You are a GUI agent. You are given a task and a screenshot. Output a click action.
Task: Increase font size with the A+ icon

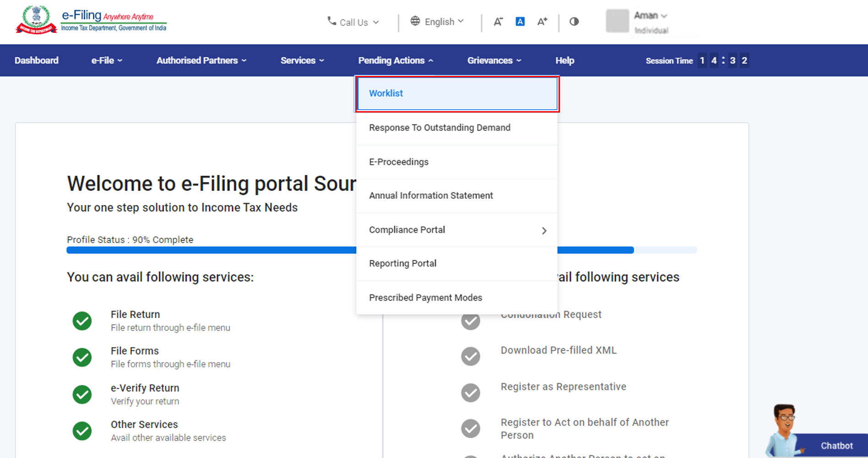542,22
